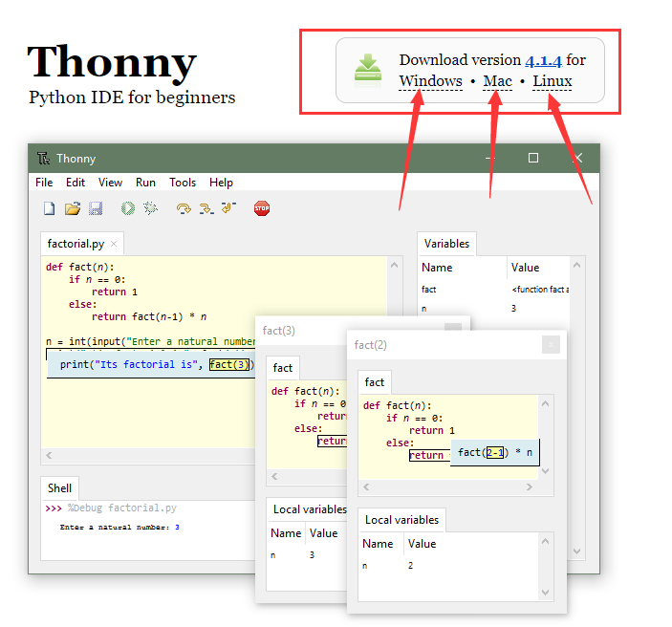Select n row with value 3 in fact(3)
The image size is (672, 627).
tap(307, 555)
